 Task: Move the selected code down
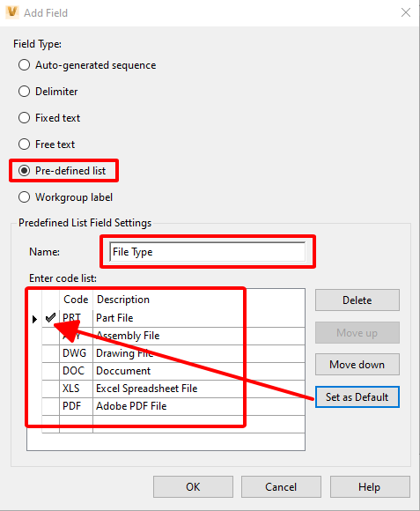click(357, 365)
